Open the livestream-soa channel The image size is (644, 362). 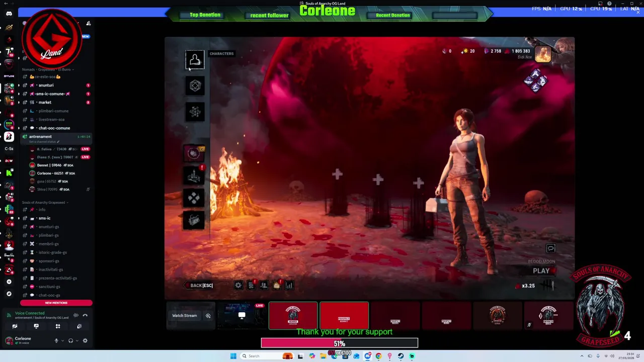click(55, 120)
